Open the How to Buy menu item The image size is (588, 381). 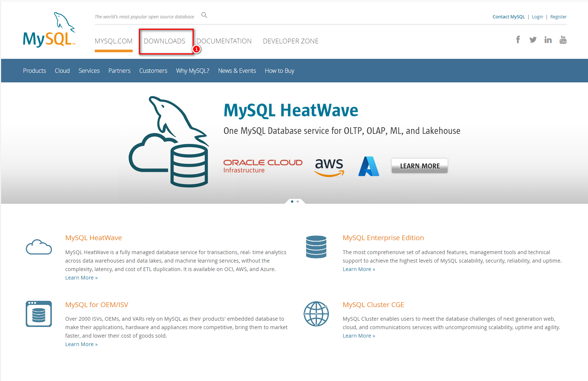(x=280, y=71)
